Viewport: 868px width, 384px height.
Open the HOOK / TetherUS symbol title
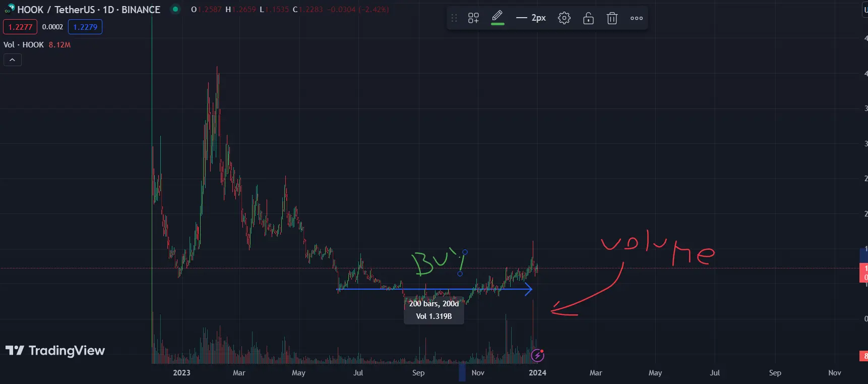[56, 10]
